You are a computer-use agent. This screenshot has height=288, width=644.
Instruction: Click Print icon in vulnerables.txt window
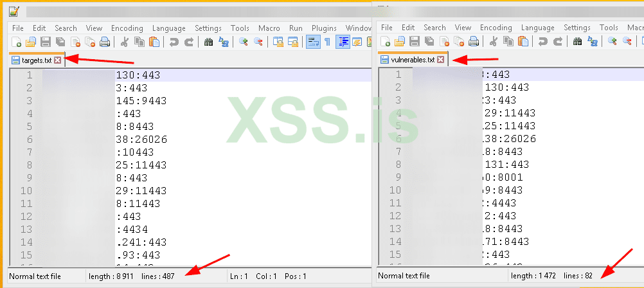coord(474,41)
